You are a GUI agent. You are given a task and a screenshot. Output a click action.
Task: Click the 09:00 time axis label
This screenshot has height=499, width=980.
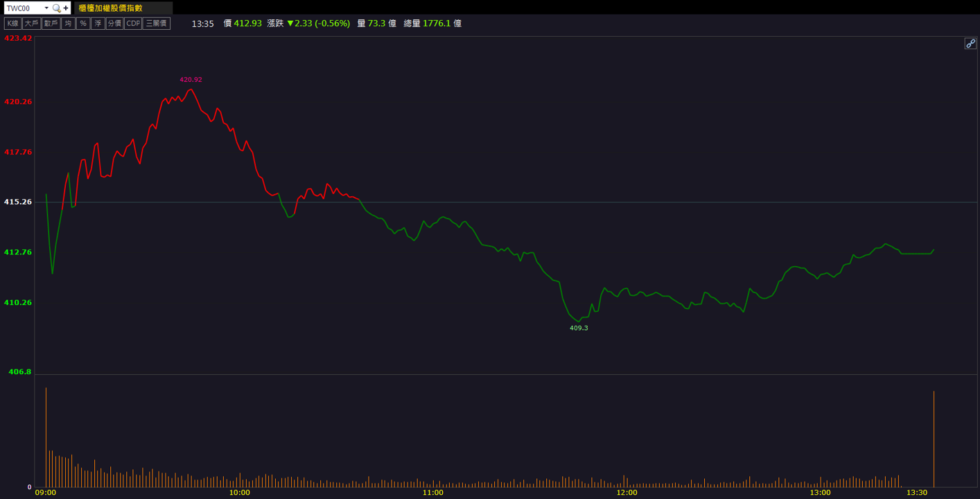pyautogui.click(x=45, y=493)
